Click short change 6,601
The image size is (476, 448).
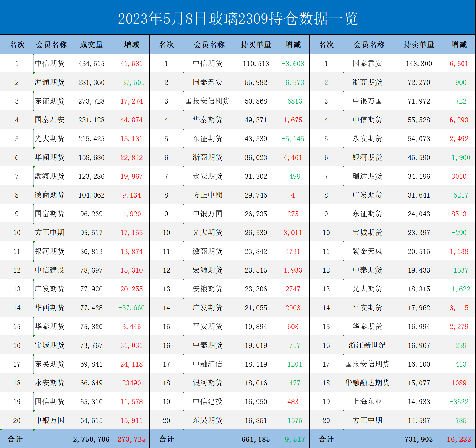coord(459,64)
